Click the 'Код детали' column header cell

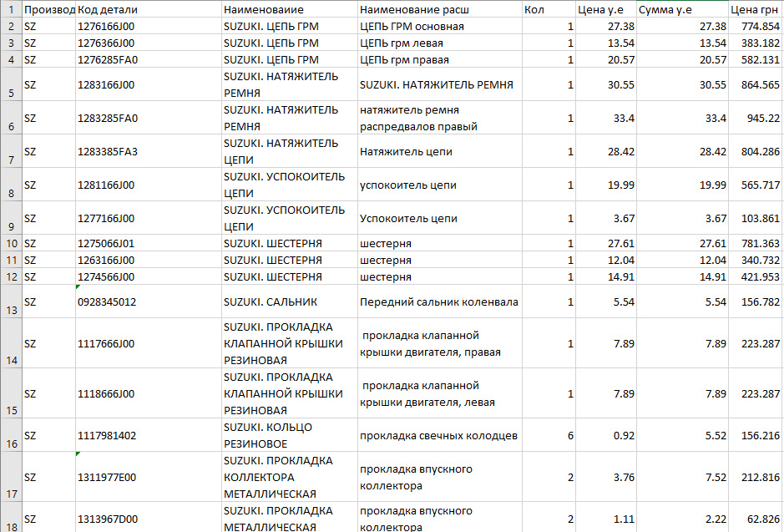pyautogui.click(x=149, y=9)
